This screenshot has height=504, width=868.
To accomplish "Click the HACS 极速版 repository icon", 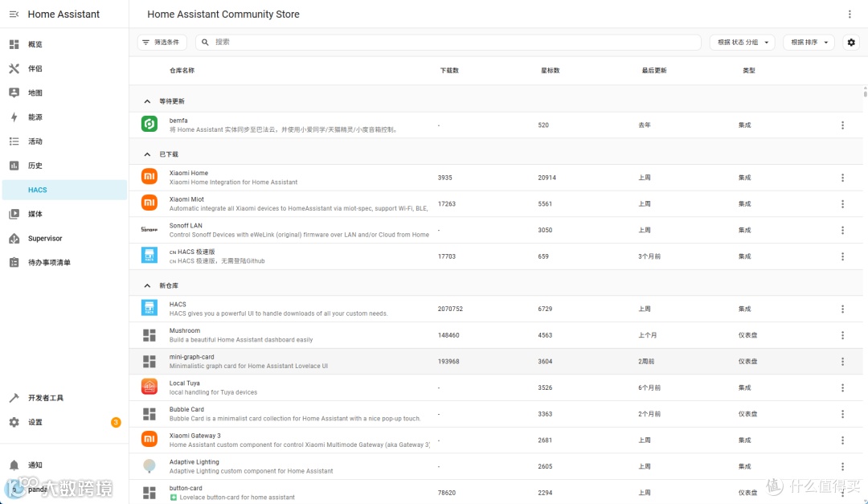I will coord(149,256).
